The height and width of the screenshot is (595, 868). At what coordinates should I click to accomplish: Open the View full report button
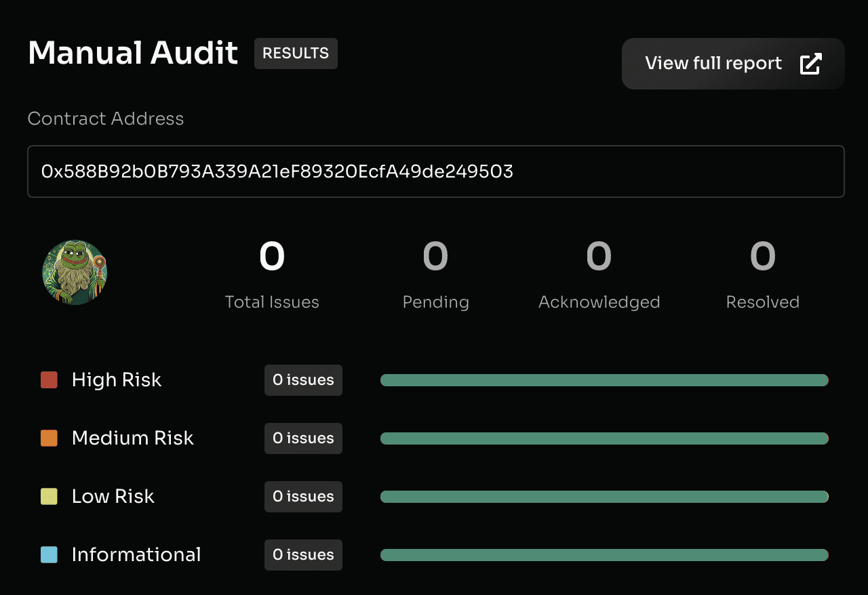click(732, 64)
